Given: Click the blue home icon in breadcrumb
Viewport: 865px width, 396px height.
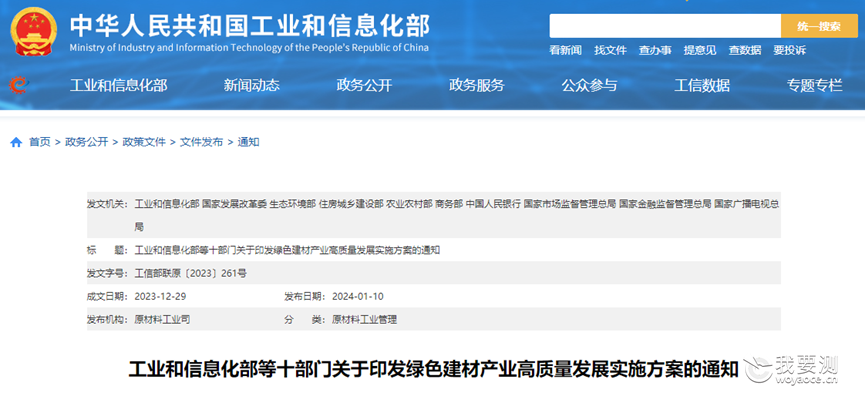Looking at the screenshot, I should (x=16, y=142).
